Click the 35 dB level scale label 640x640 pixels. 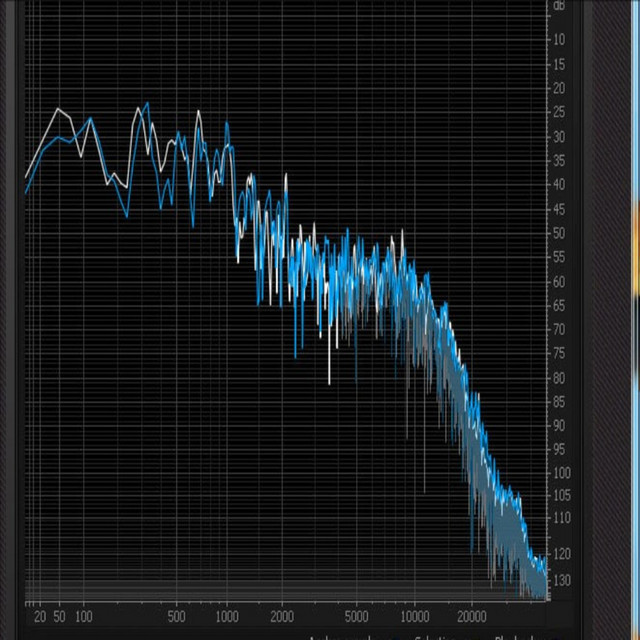559,161
